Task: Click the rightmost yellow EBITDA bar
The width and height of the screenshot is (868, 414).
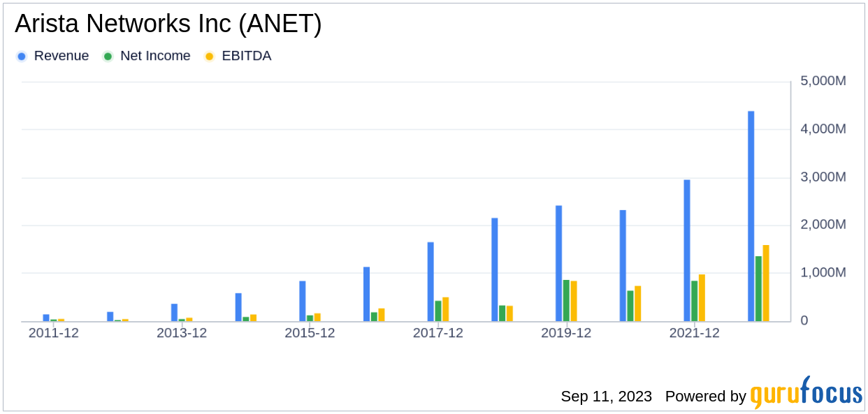Action: pyautogui.click(x=766, y=283)
